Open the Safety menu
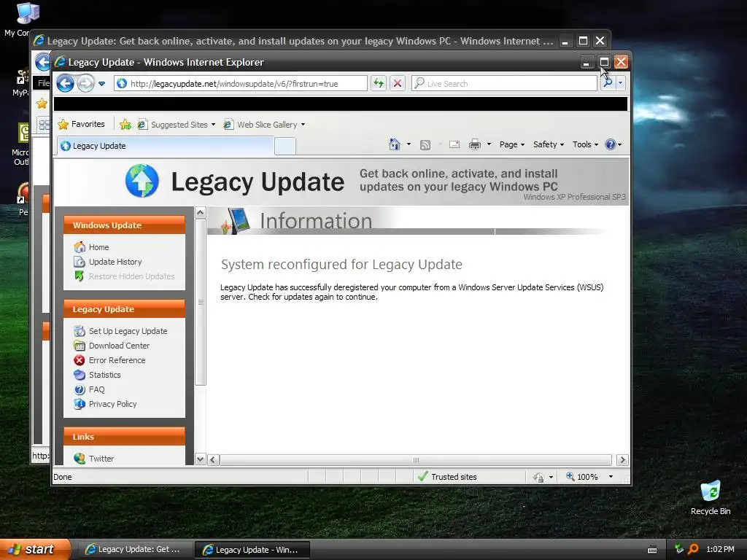 coord(549,144)
